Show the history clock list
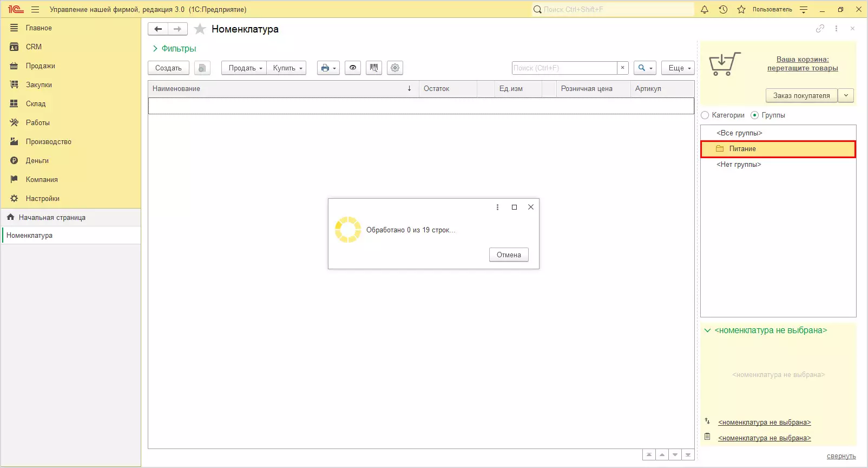The height and width of the screenshot is (468, 868). coord(723,9)
